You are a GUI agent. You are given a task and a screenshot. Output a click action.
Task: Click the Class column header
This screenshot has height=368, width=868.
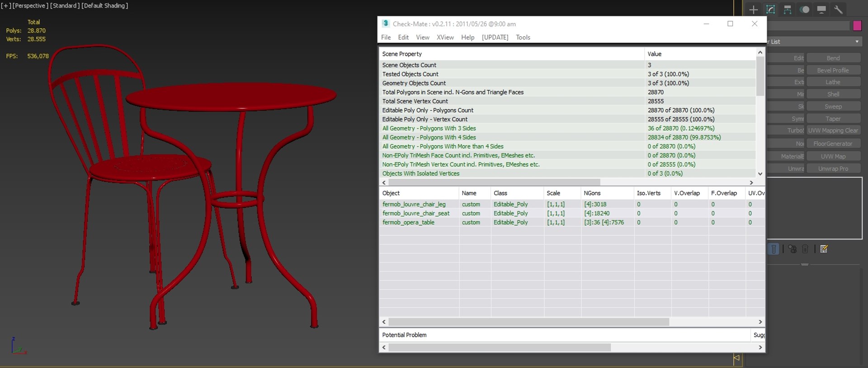(x=517, y=193)
